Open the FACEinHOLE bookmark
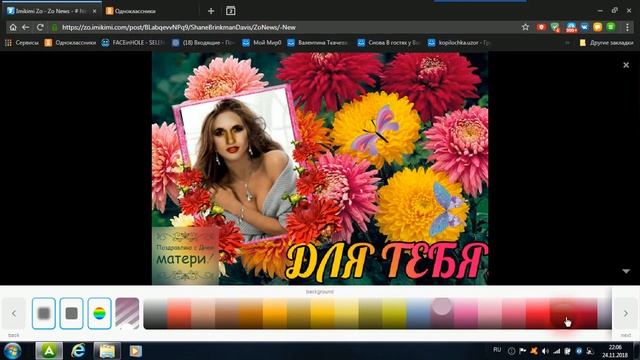This screenshot has height=360, width=640. click(133, 42)
